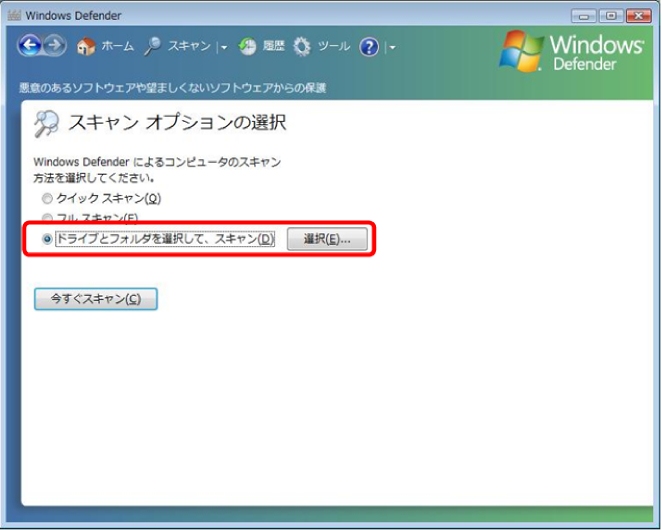This screenshot has width=662, height=530.
Task: Click the blue Help question mark icon
Action: pyautogui.click(x=369, y=47)
